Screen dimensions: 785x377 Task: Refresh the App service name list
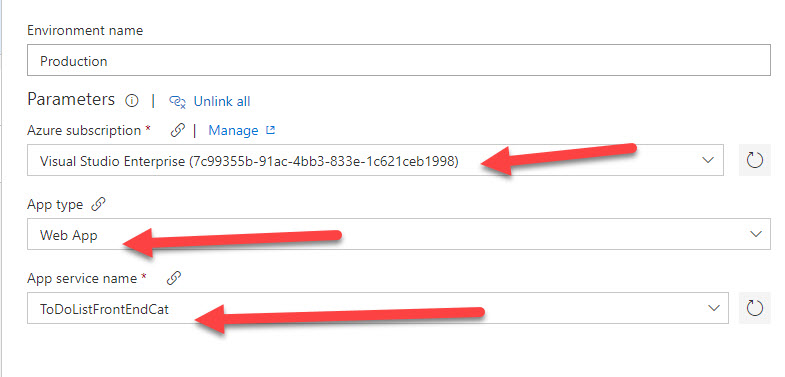(754, 308)
